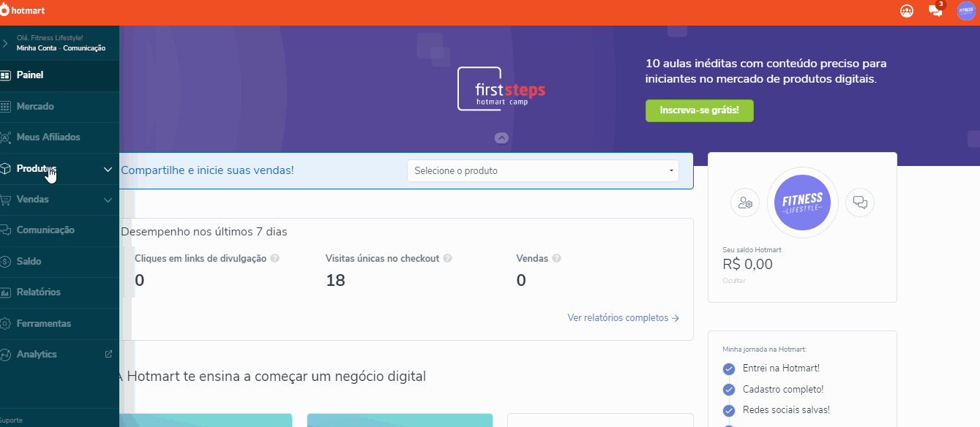Click help icon beside Cliques em links
The width and height of the screenshot is (980, 427).
click(x=275, y=258)
